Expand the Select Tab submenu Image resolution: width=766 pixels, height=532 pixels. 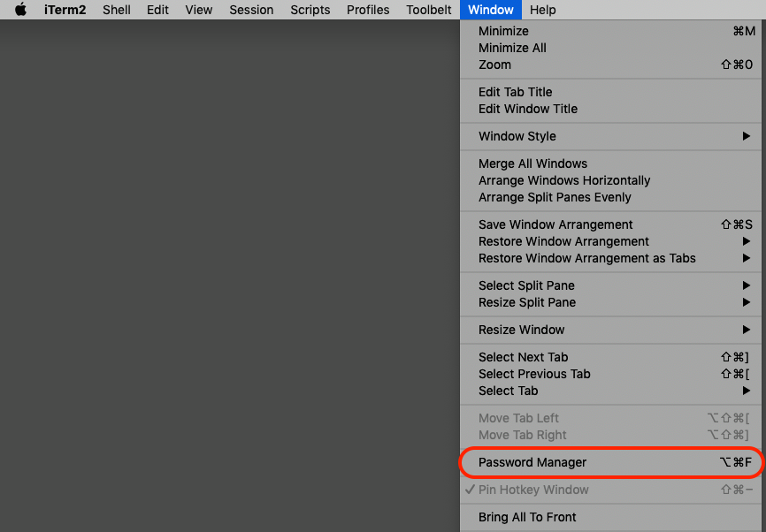610,391
